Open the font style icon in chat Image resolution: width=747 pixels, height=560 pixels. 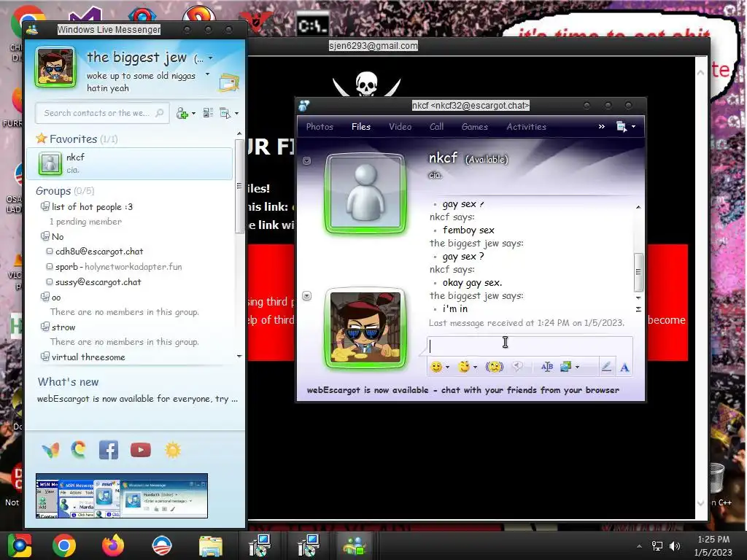[x=547, y=367]
